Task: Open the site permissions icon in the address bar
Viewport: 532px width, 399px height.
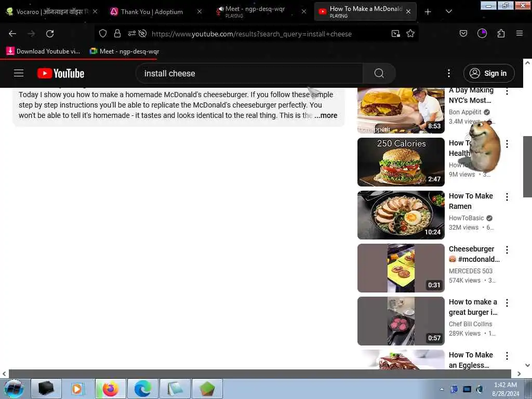Action: point(131,34)
